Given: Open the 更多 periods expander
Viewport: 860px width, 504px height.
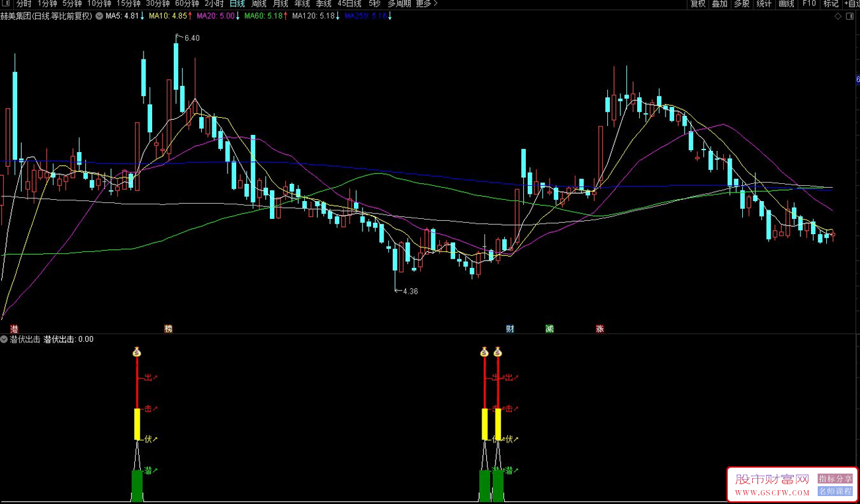Looking at the screenshot, I should (x=426, y=4).
